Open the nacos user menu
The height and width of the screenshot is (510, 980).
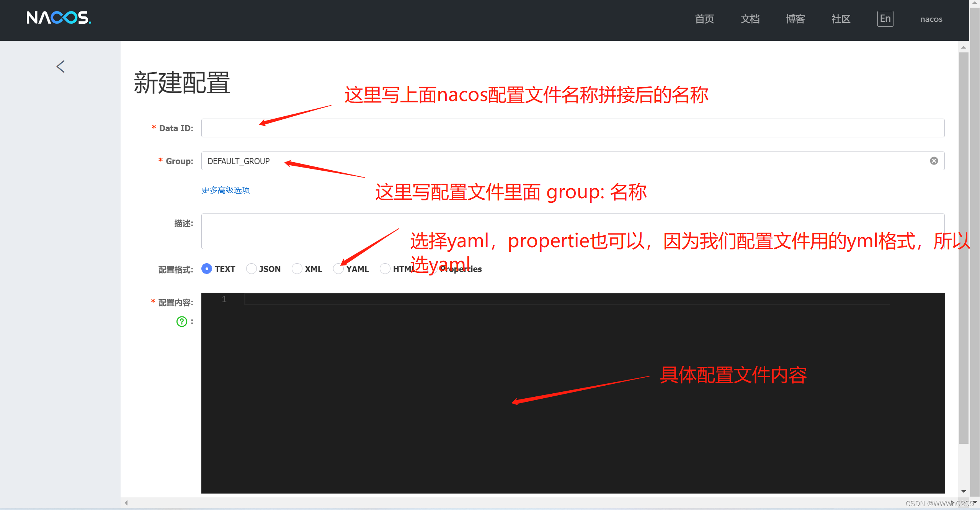pyautogui.click(x=931, y=19)
